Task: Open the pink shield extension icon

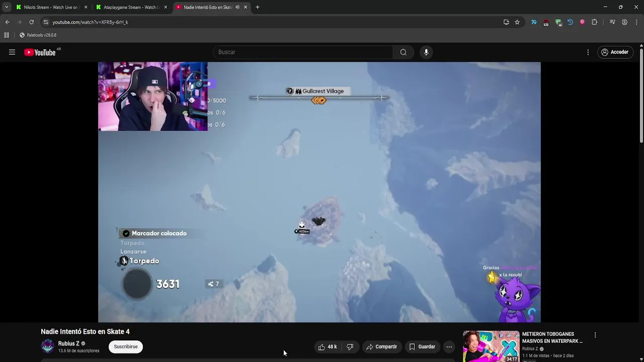Action: click(582, 22)
